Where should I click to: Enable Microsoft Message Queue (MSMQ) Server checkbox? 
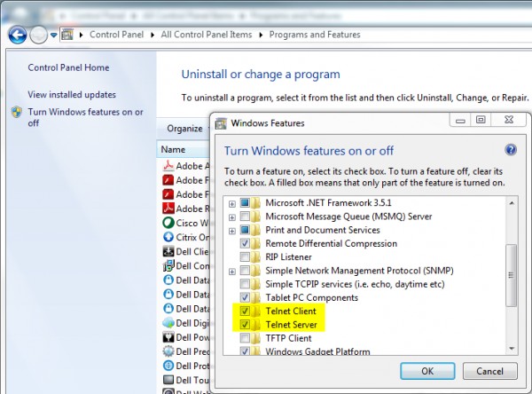pos(245,217)
